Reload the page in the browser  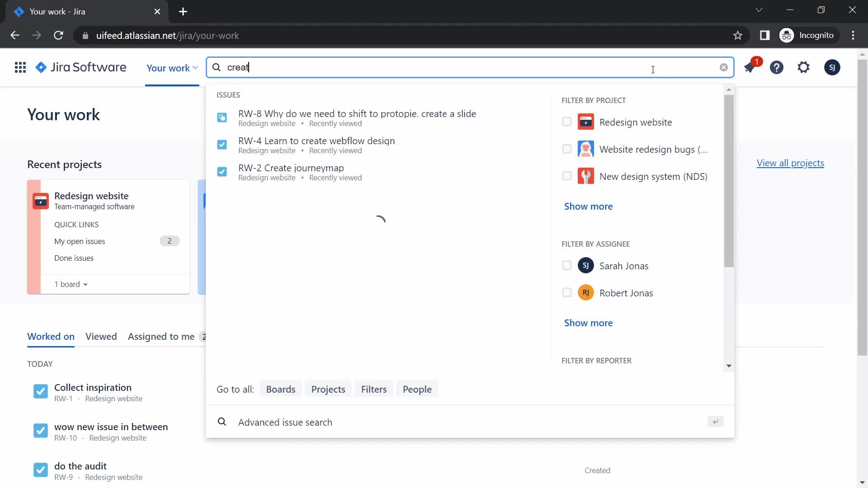(58, 35)
